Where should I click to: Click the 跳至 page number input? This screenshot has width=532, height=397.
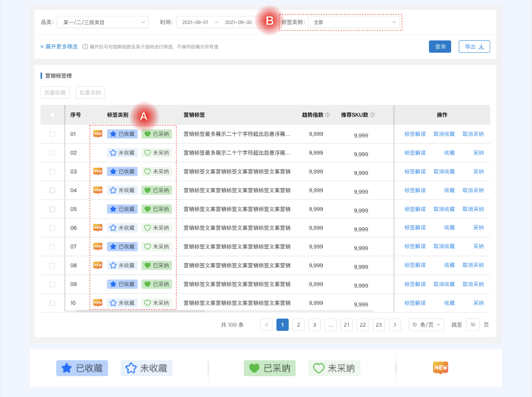point(473,325)
